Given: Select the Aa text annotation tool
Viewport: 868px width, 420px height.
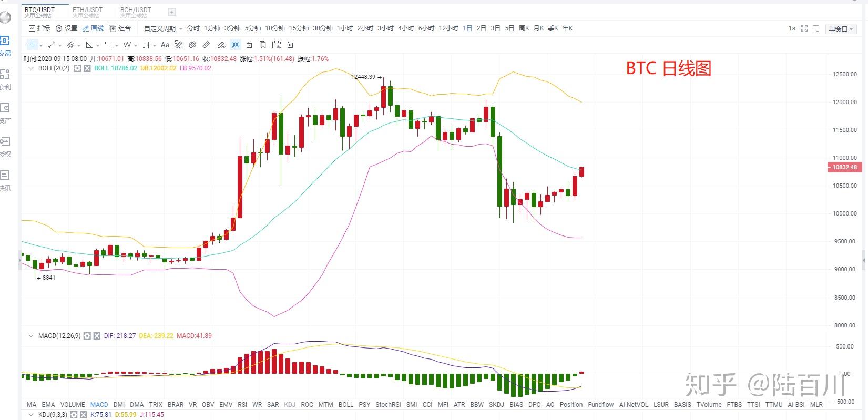Looking at the screenshot, I should pos(165,45).
